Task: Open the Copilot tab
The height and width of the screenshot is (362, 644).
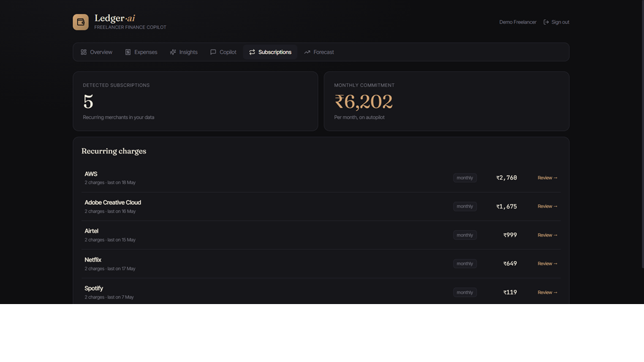Action: point(223,52)
